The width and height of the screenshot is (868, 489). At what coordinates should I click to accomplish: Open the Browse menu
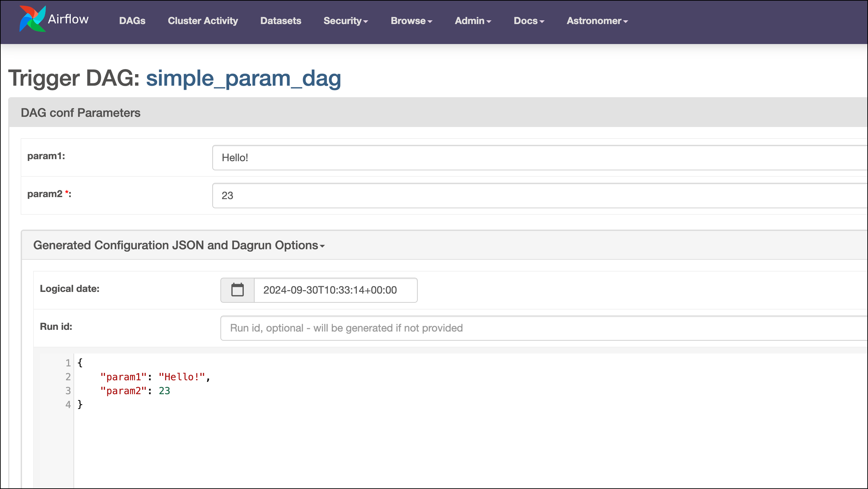[x=408, y=21]
